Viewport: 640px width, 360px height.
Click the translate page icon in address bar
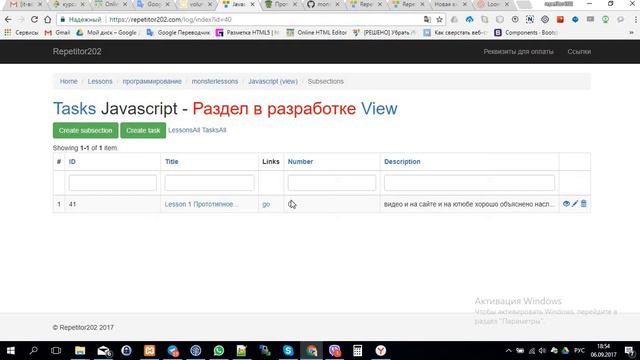click(427, 20)
